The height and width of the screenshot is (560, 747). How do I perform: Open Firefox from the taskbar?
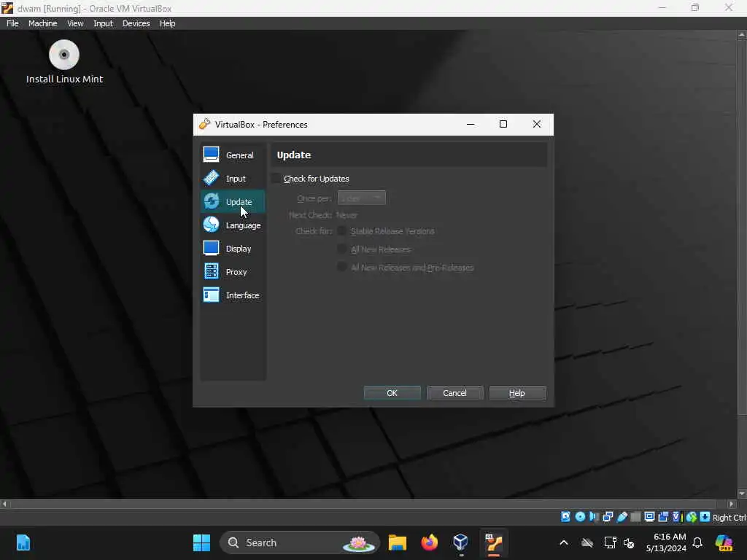429,542
